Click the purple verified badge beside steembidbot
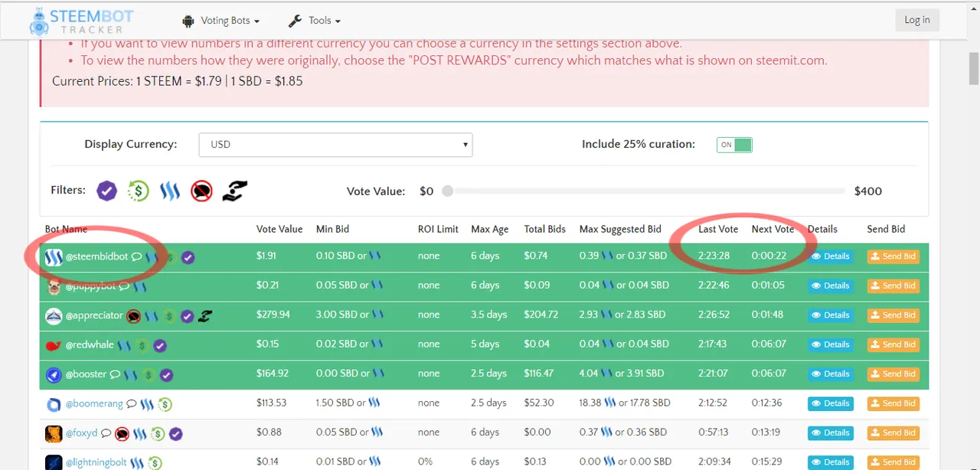This screenshot has width=980, height=470. pyautogui.click(x=188, y=257)
